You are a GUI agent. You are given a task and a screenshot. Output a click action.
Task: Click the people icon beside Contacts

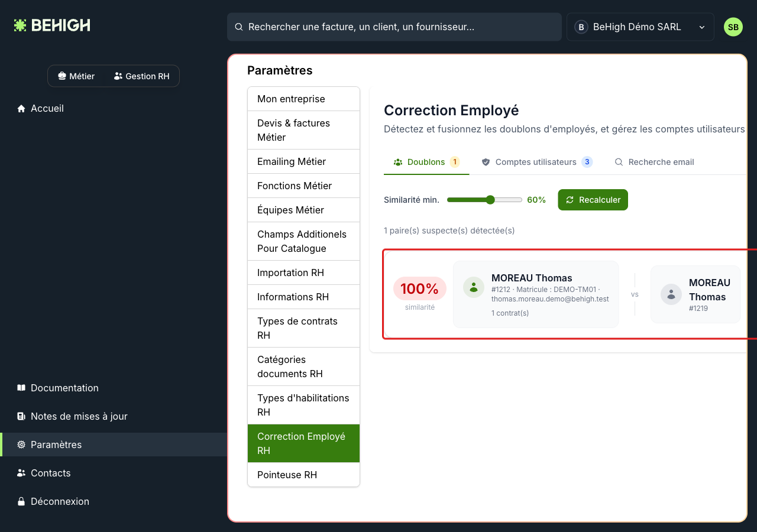tap(21, 473)
